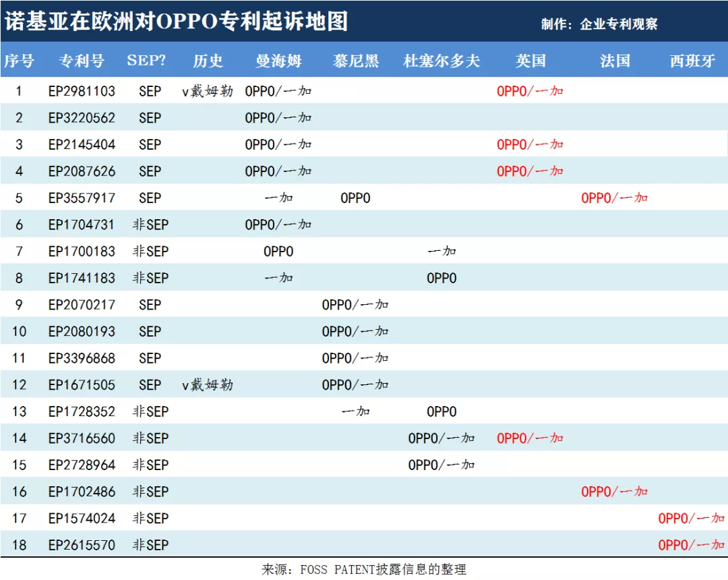The width and height of the screenshot is (728, 580).
Task: Click the 专利号 column header
Action: coord(82,61)
